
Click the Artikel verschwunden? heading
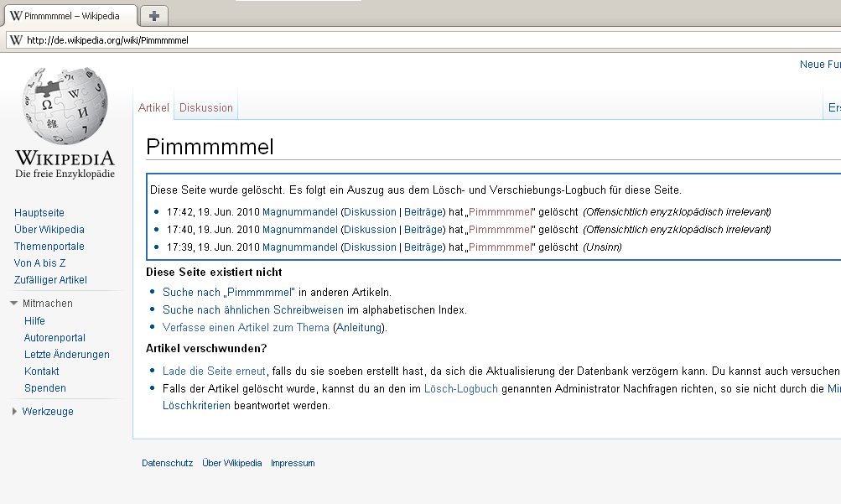[206, 349]
